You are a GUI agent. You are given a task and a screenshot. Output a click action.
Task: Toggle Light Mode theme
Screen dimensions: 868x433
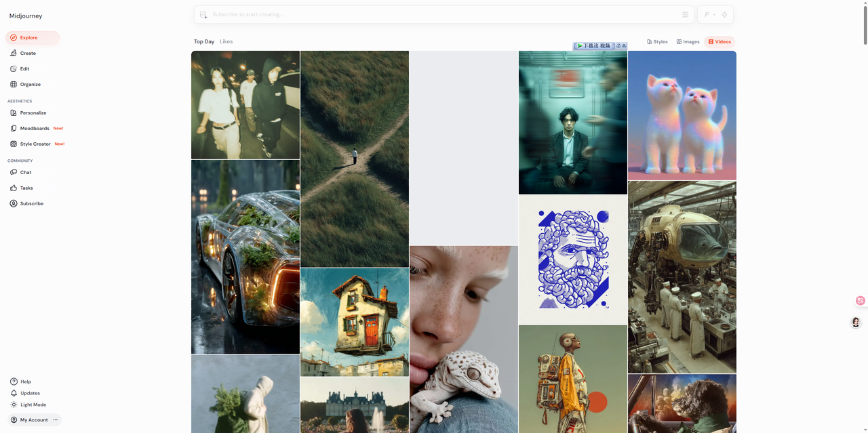(x=33, y=405)
